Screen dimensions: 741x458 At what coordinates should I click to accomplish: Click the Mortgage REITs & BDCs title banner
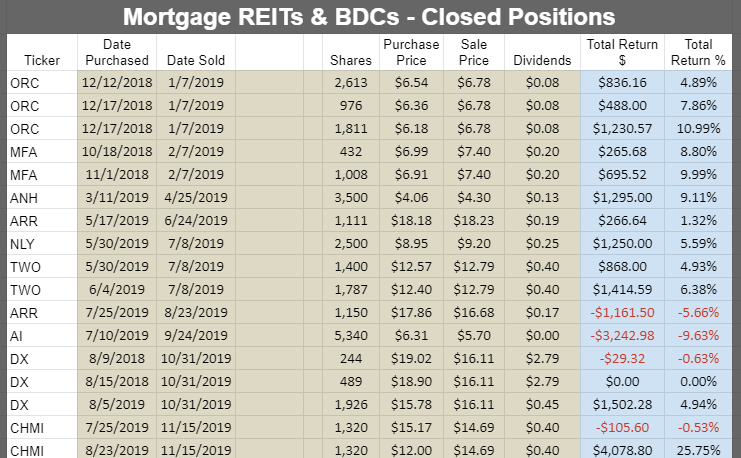click(369, 17)
